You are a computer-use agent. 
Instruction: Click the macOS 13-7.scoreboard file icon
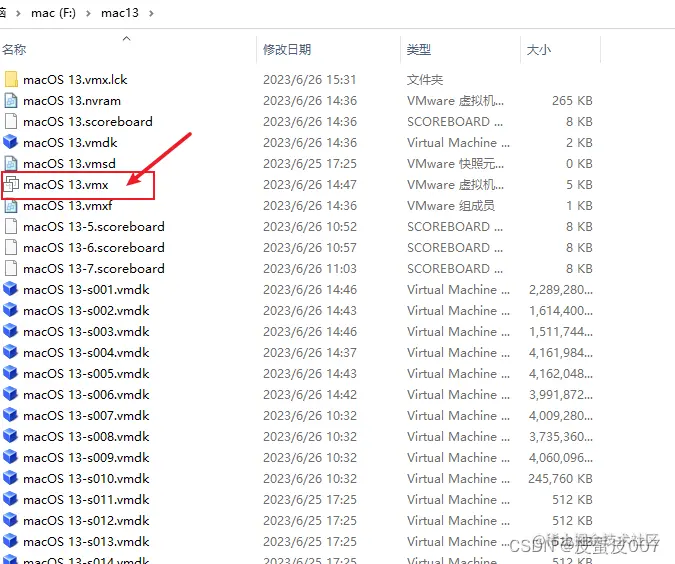11,269
